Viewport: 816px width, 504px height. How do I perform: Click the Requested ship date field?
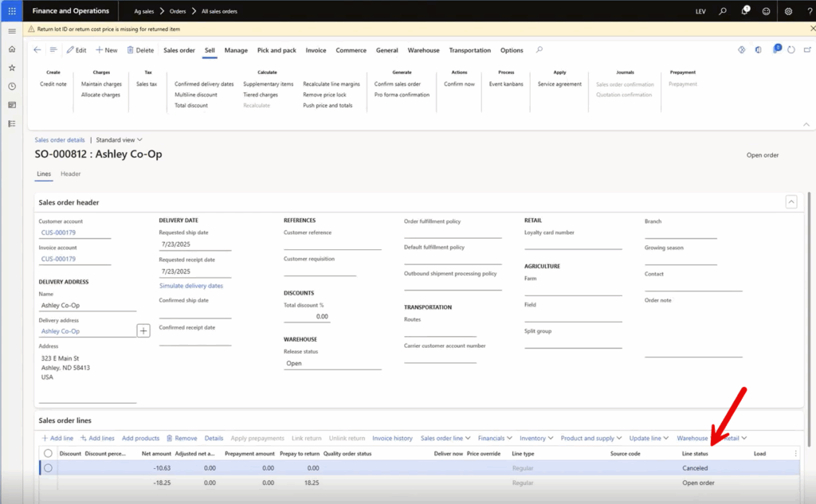(195, 244)
